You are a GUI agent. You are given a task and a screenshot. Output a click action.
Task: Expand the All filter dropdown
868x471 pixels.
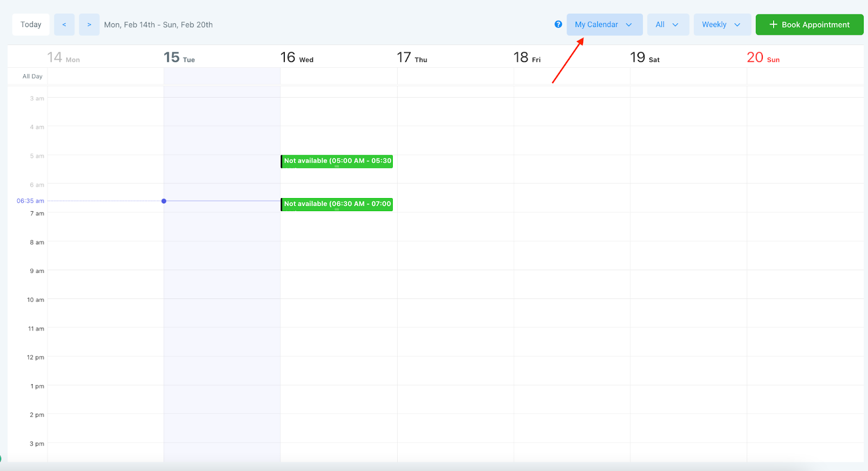667,25
